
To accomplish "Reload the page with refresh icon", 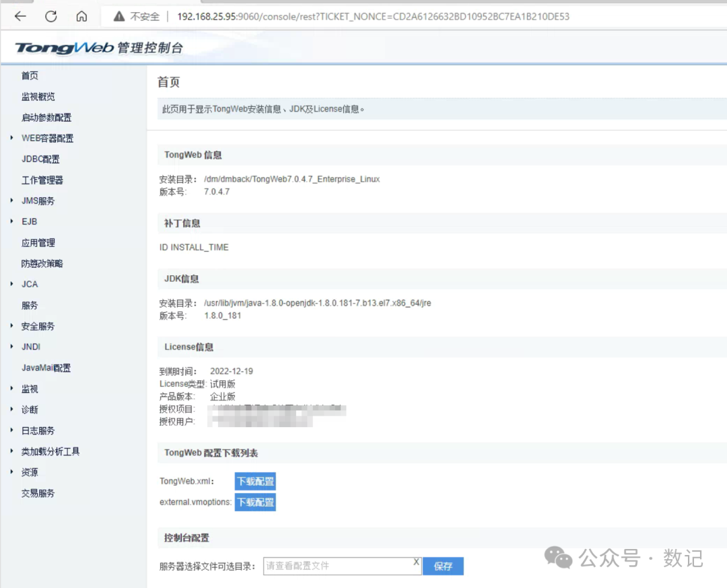I will click(51, 17).
